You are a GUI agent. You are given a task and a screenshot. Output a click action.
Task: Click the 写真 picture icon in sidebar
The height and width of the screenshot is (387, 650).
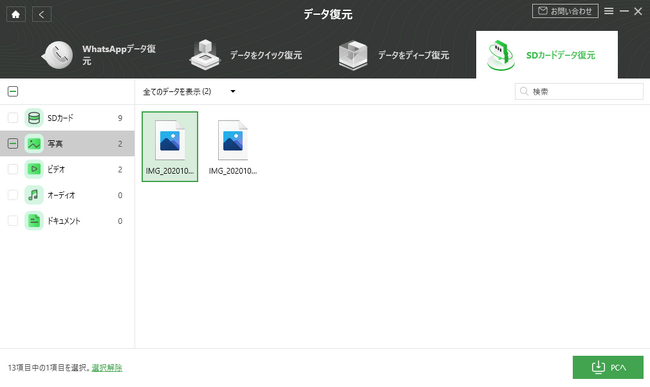(x=34, y=144)
